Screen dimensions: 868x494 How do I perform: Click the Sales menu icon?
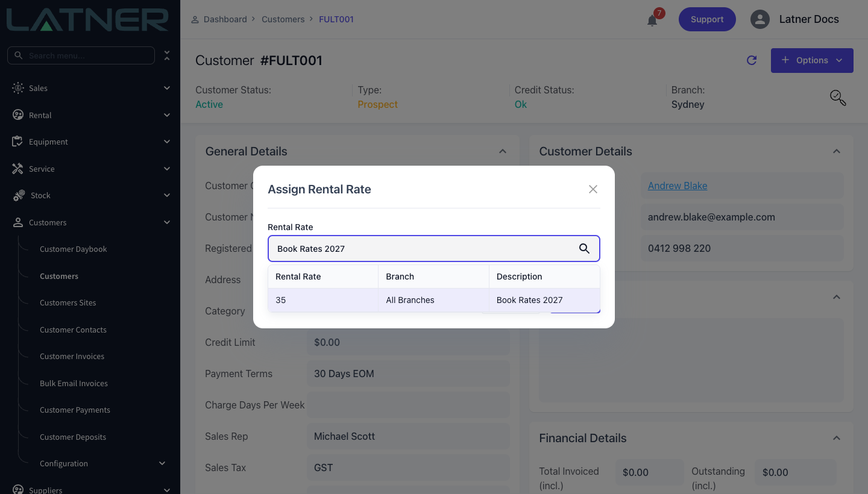click(x=18, y=88)
